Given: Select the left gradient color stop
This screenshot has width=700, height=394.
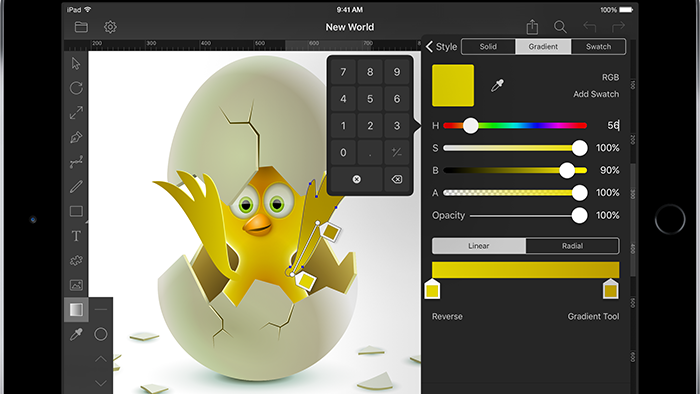Looking at the screenshot, I should [x=432, y=289].
